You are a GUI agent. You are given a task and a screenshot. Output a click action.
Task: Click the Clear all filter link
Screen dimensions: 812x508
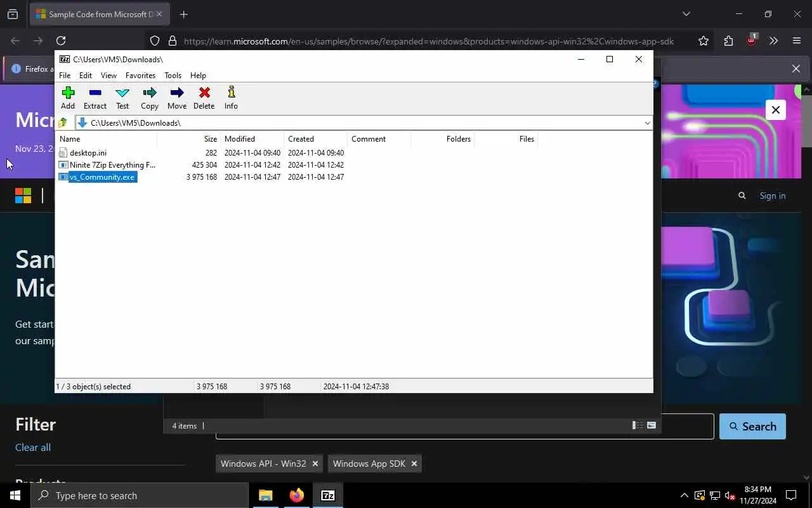[x=33, y=447]
